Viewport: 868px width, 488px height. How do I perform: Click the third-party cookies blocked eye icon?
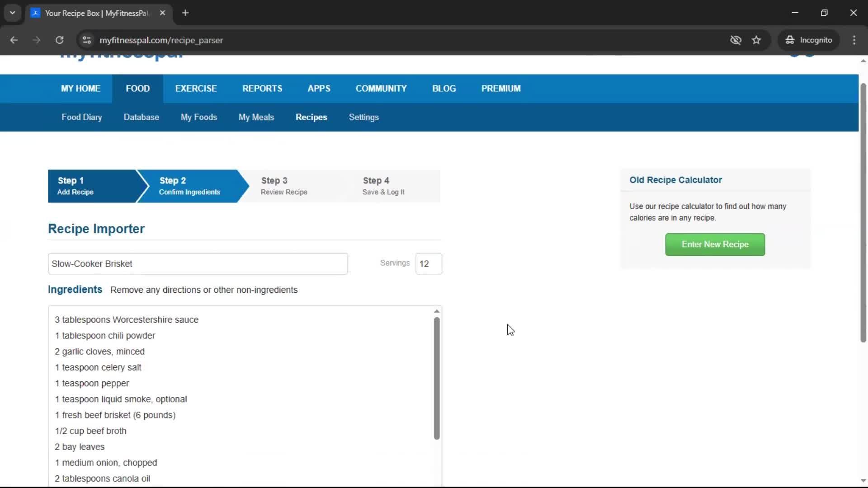point(736,40)
